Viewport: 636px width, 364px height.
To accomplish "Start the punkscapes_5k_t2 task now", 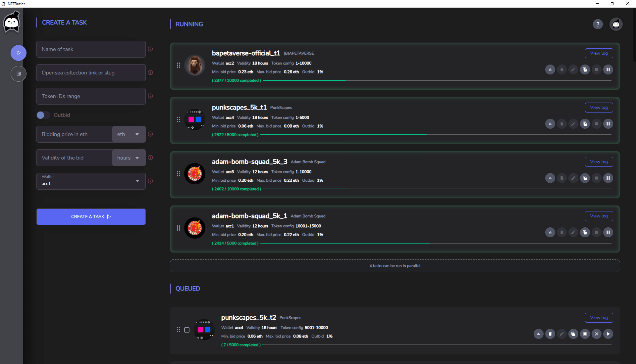I will pyautogui.click(x=608, y=334).
